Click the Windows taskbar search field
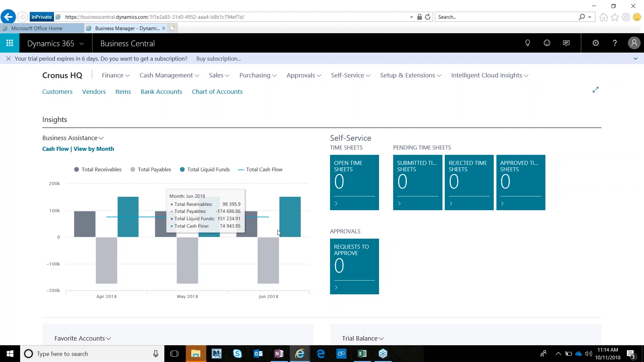Viewport: 644px width, 362px height. [x=92, y=354]
